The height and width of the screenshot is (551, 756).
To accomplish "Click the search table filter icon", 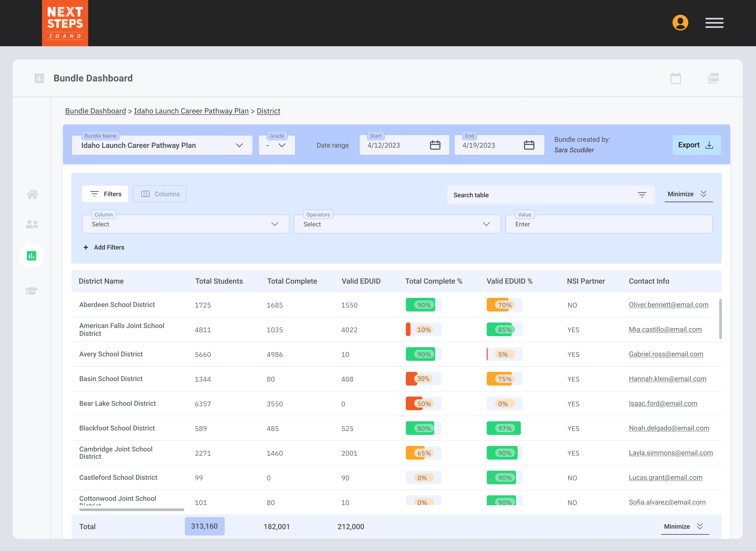I will (x=642, y=195).
